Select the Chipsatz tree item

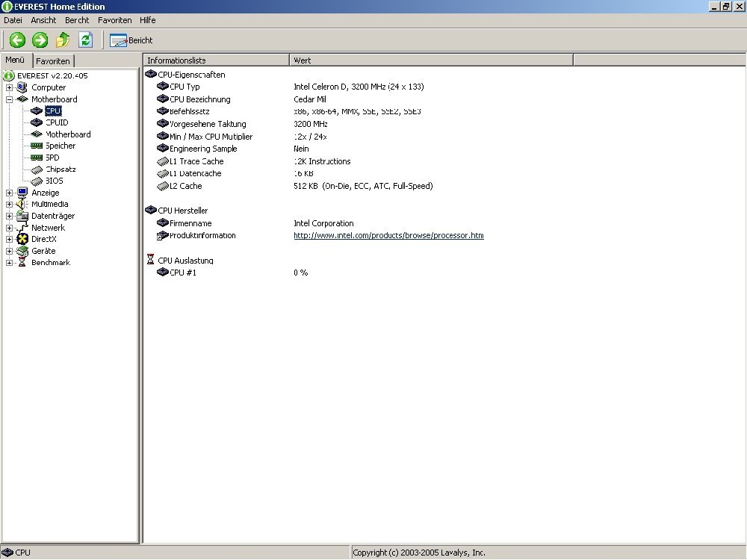pos(60,169)
